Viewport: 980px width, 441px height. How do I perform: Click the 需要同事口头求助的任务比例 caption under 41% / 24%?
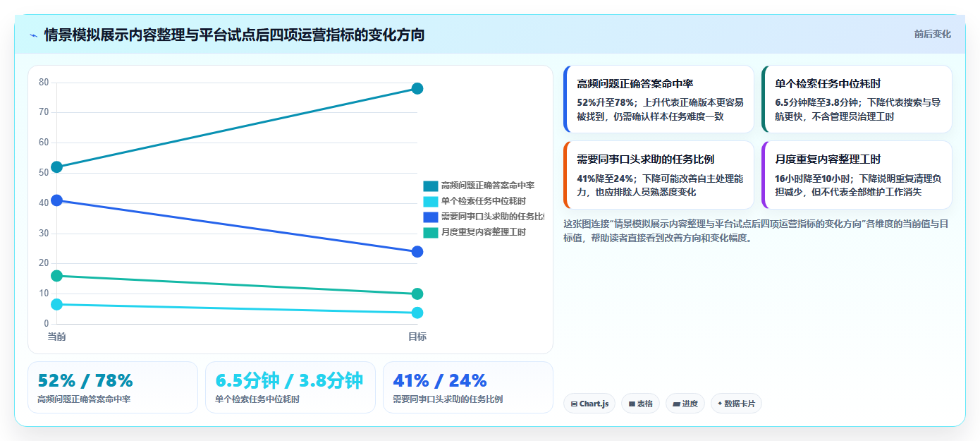(448, 399)
